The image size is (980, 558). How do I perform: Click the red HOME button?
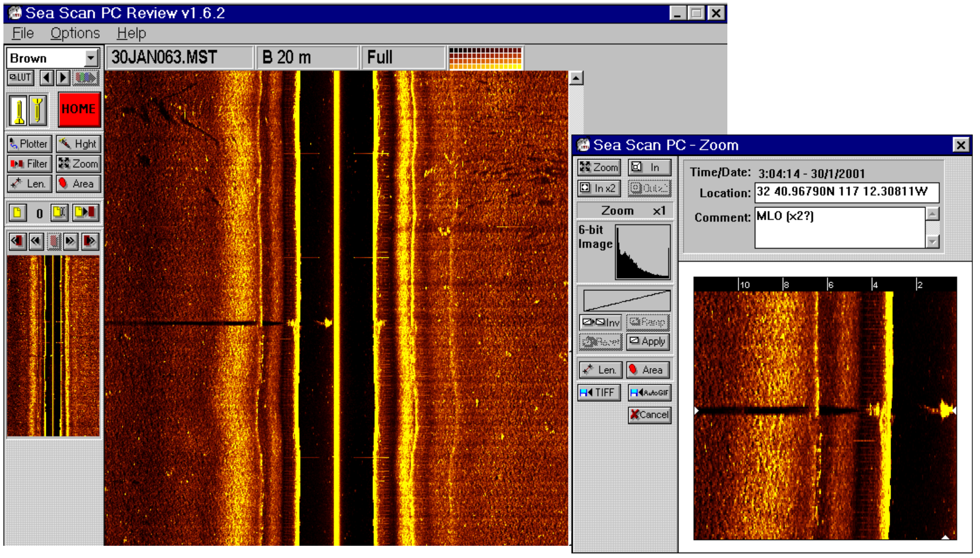pos(80,109)
